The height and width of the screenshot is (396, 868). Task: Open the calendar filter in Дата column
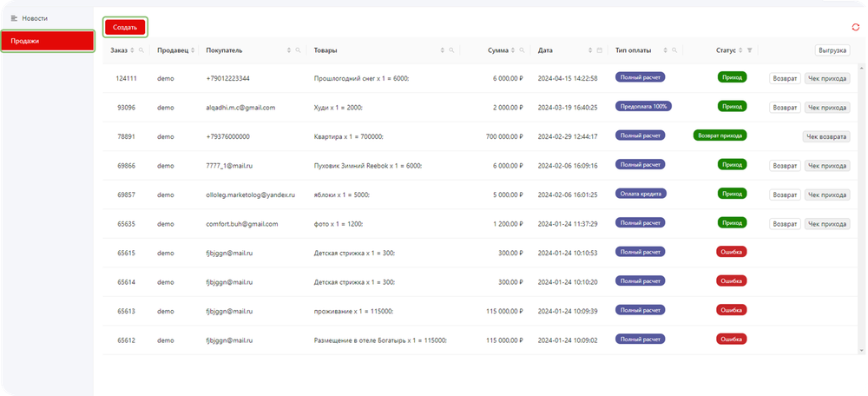tap(599, 50)
